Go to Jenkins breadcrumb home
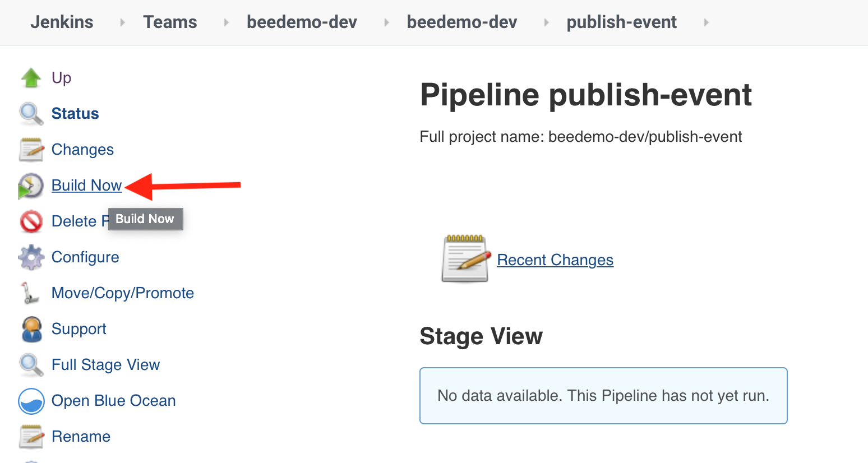The image size is (868, 463). 62,22
